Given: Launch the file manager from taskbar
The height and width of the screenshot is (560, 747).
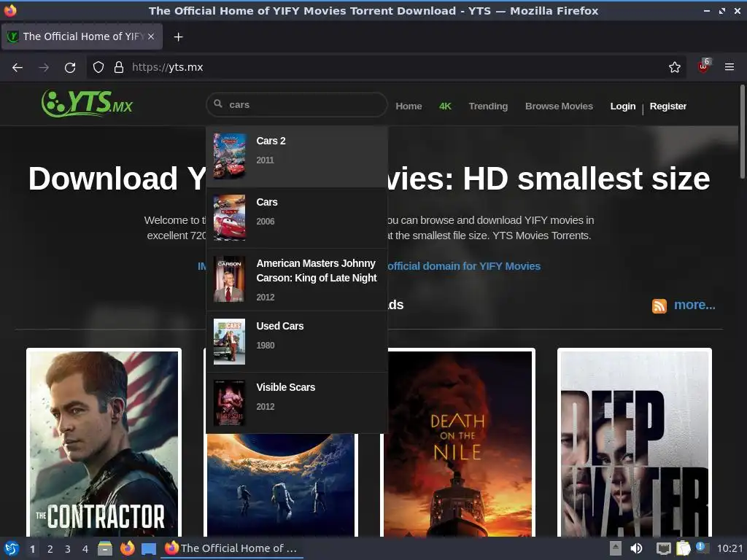Looking at the screenshot, I should click(x=105, y=548).
